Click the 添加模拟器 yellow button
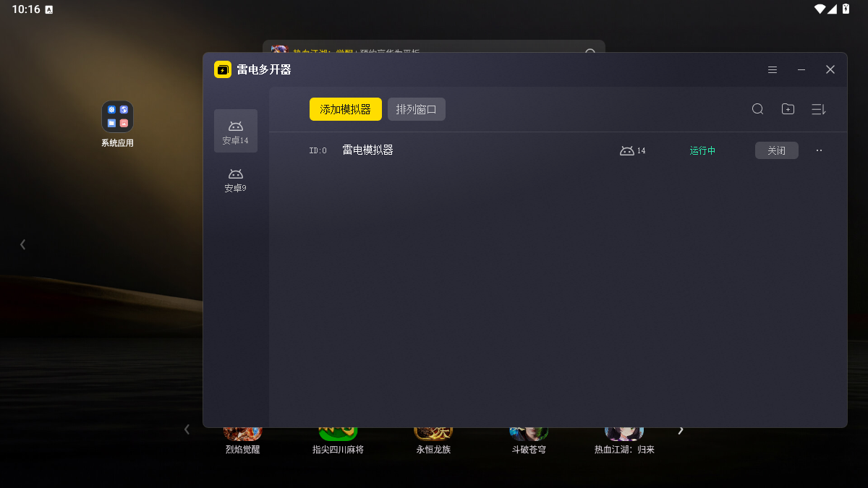Viewport: 868px width, 488px height. click(x=346, y=109)
